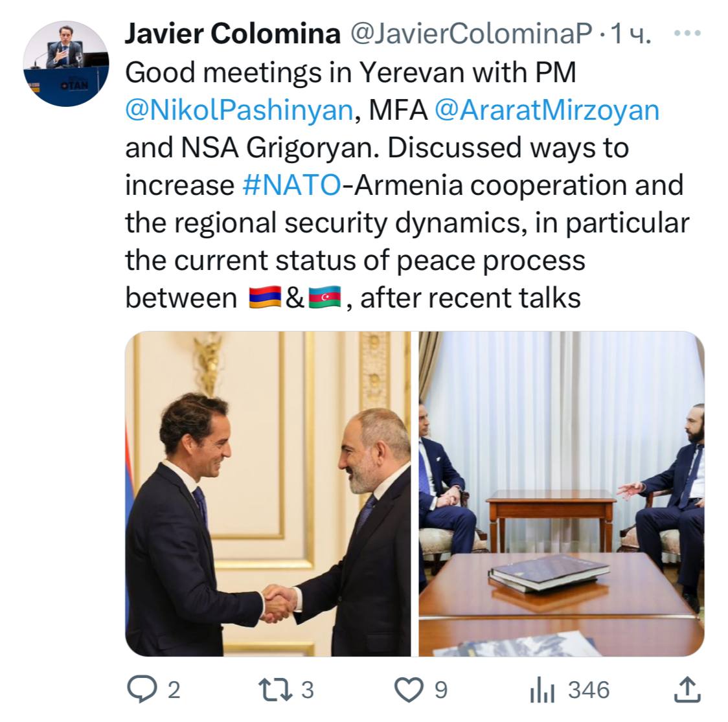Screen dimensions: 728x722
Task: Enlarge the seated meeting room photo
Action: (562, 493)
